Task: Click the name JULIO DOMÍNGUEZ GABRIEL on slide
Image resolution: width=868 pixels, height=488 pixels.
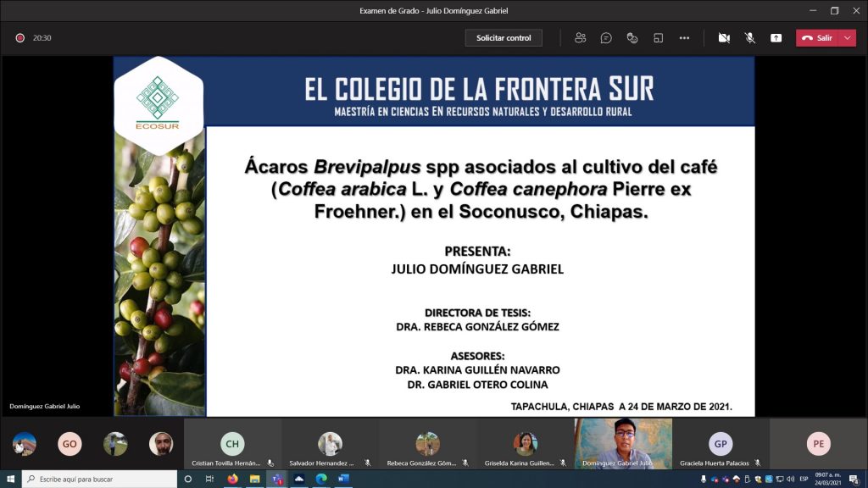Action: (x=477, y=269)
